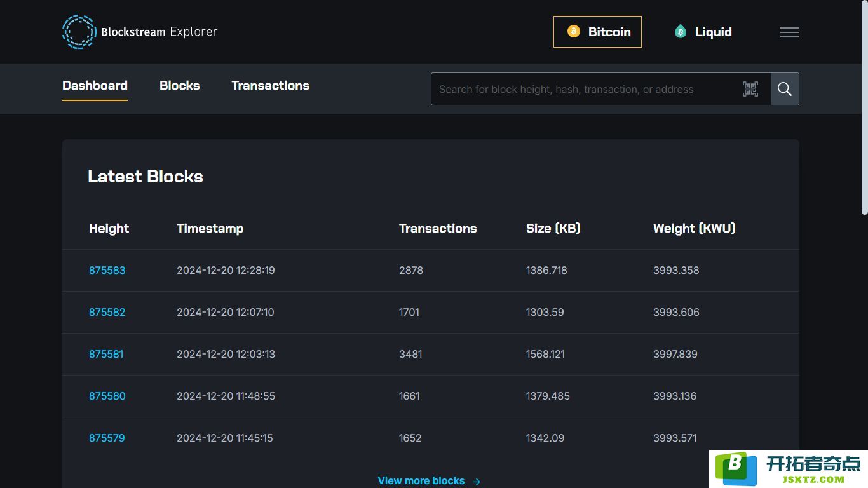The image size is (868, 488).
Task: Click timestamp 2024-12-20 12:28:19
Action: point(226,270)
